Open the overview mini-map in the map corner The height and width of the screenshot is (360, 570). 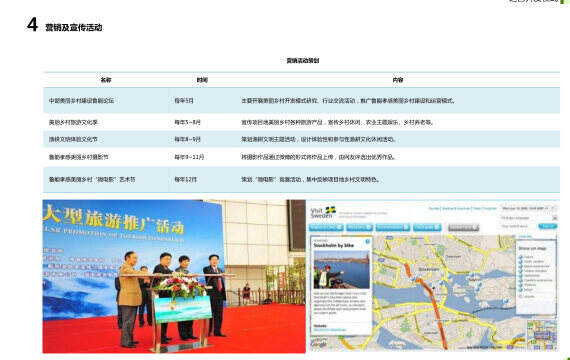click(x=542, y=334)
